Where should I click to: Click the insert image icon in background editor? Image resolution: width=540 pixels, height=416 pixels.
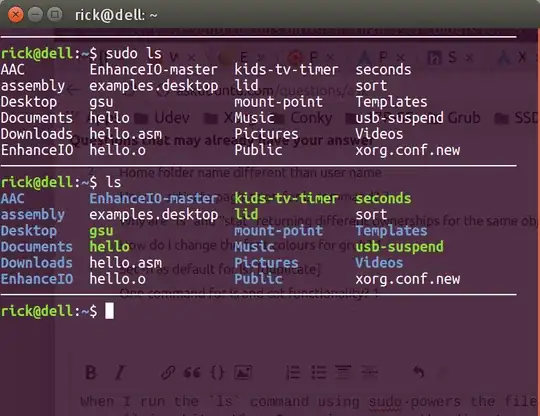[243, 372]
